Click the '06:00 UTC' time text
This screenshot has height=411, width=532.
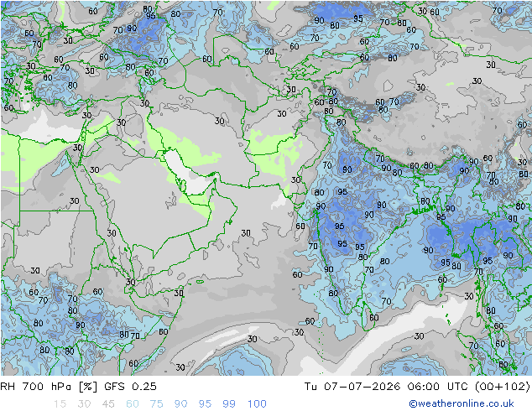click(x=438, y=386)
